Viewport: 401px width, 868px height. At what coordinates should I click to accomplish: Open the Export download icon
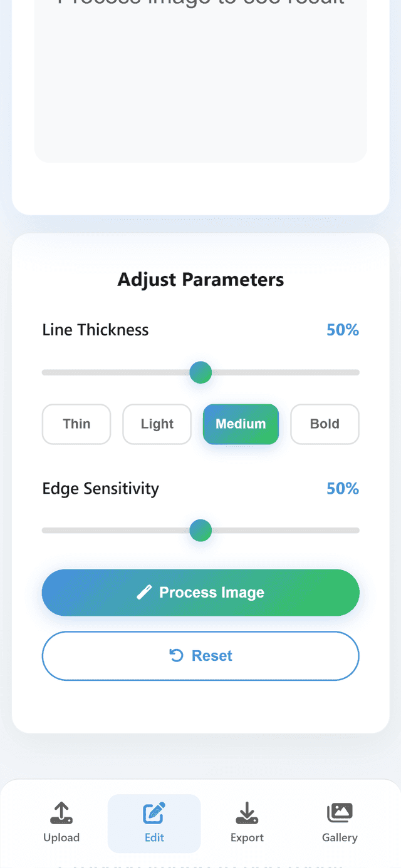[247, 812]
